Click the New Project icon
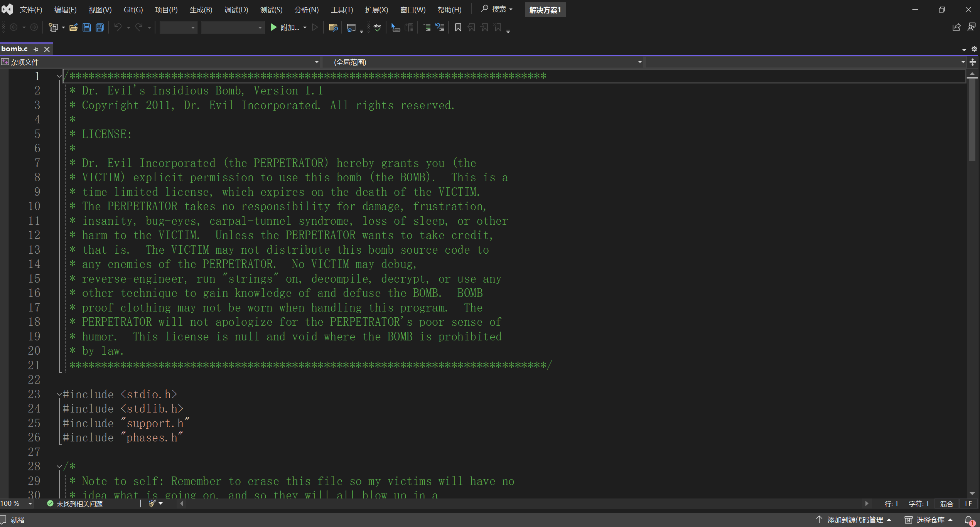The height and width of the screenshot is (527, 980). point(53,27)
